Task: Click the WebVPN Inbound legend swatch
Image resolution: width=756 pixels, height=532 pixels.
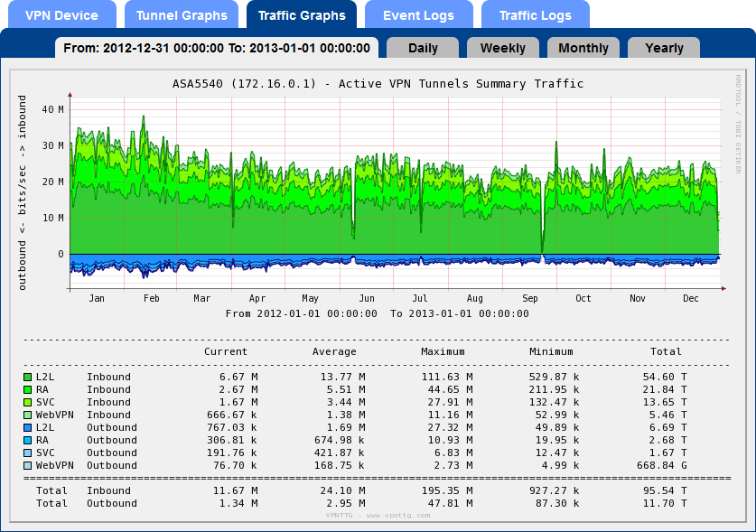Action: pos(28,415)
